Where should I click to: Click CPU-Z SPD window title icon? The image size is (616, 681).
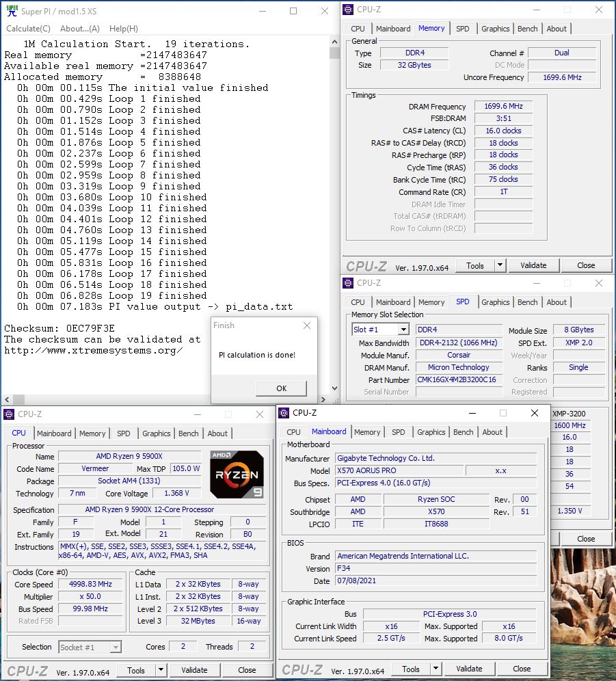(x=348, y=283)
